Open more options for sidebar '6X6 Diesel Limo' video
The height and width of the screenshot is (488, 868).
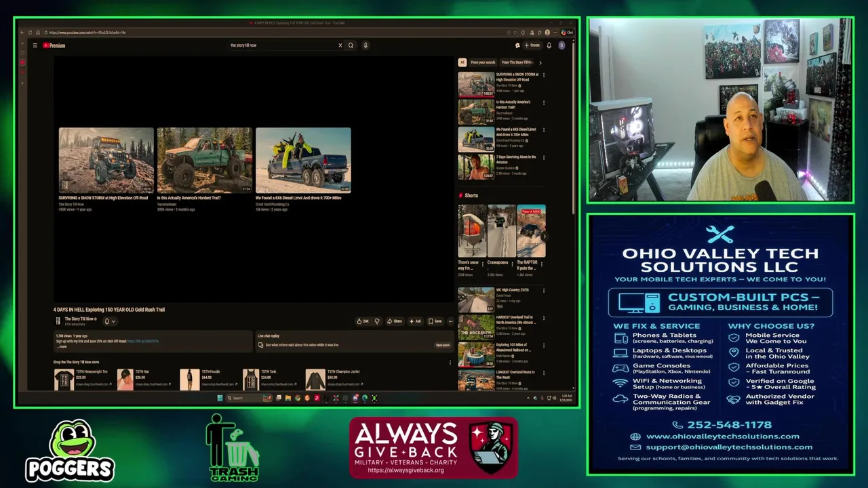(543, 130)
